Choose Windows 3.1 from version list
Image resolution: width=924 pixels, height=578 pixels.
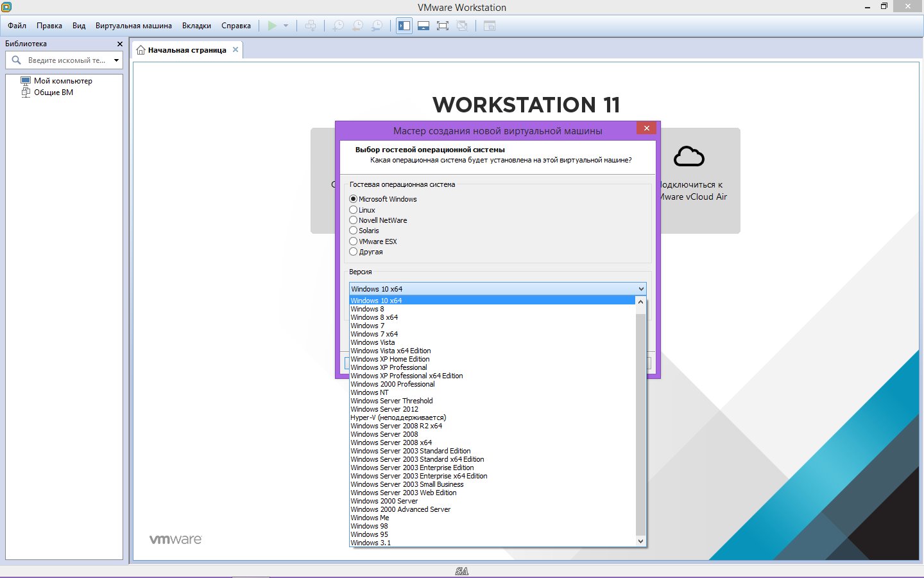[492, 543]
